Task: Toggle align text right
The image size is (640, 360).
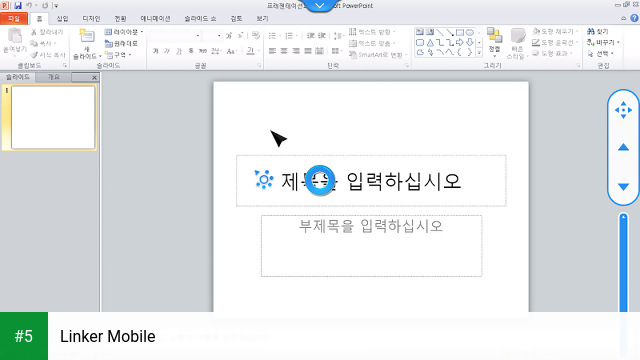Action: coord(296,51)
